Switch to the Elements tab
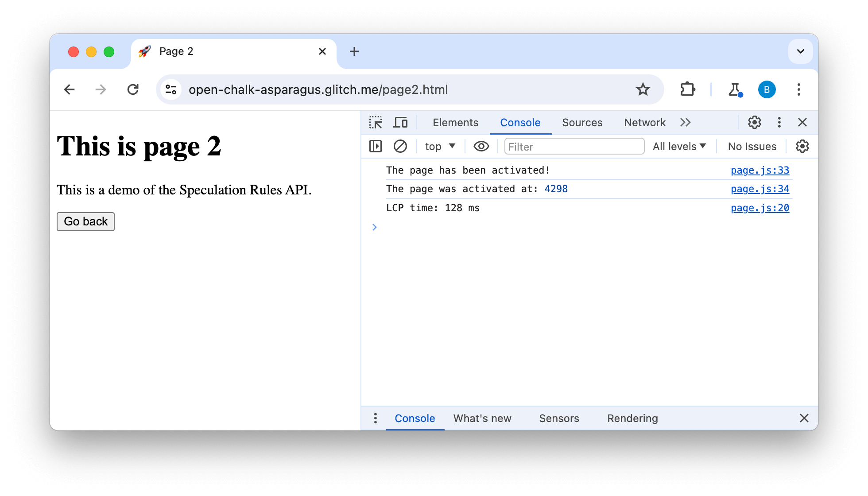Viewport: 868px width, 496px height. (x=455, y=123)
